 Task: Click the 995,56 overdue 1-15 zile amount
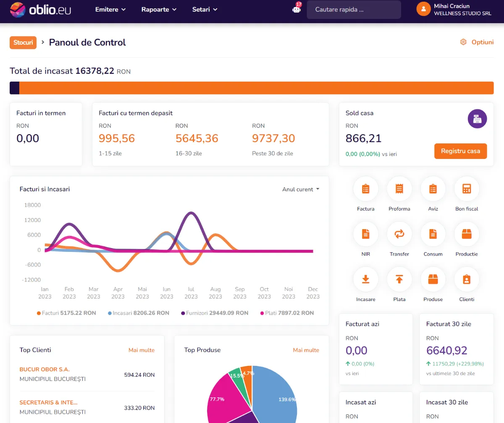tap(117, 138)
